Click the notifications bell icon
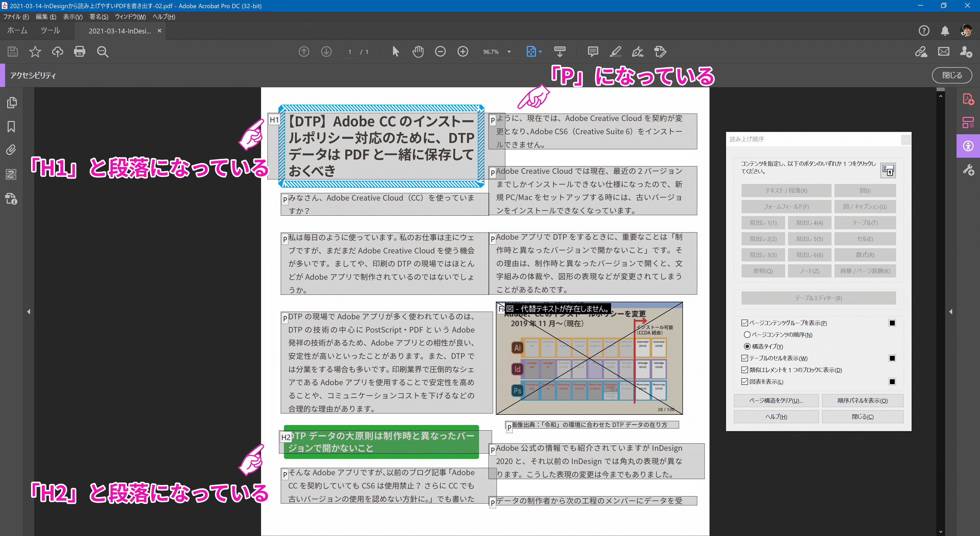This screenshot has width=980, height=536. 945,30
